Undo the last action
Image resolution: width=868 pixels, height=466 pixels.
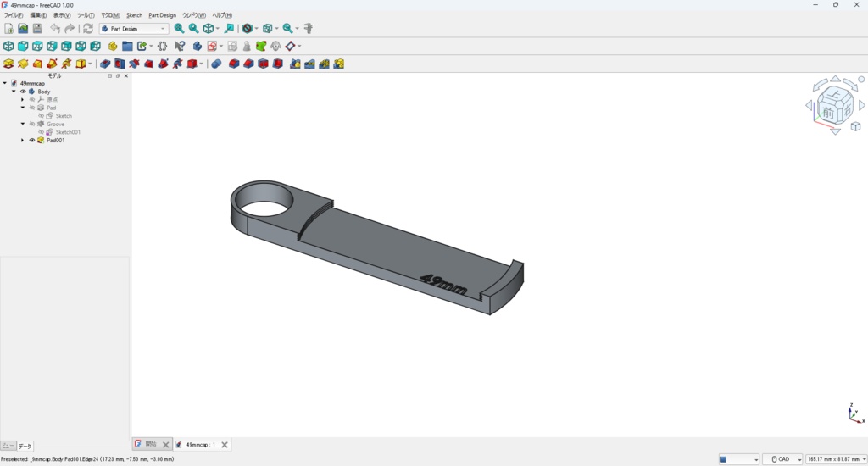pos(55,28)
